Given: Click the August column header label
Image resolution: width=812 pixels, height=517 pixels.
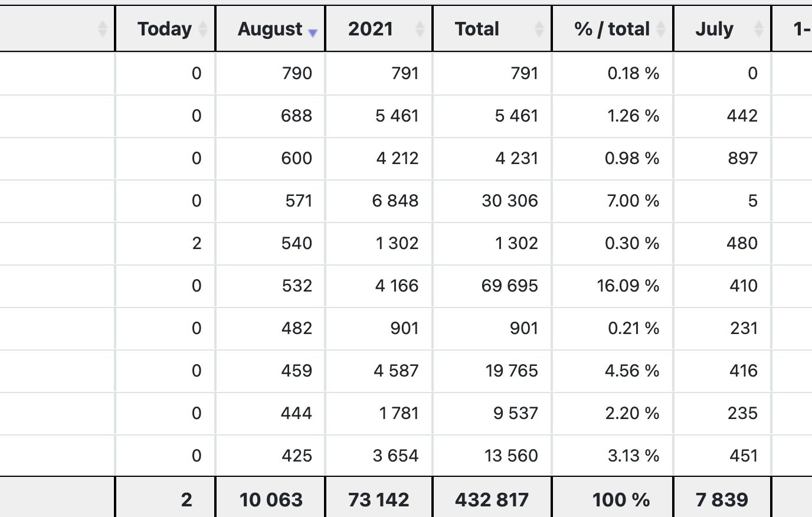Looking at the screenshot, I should (x=270, y=29).
